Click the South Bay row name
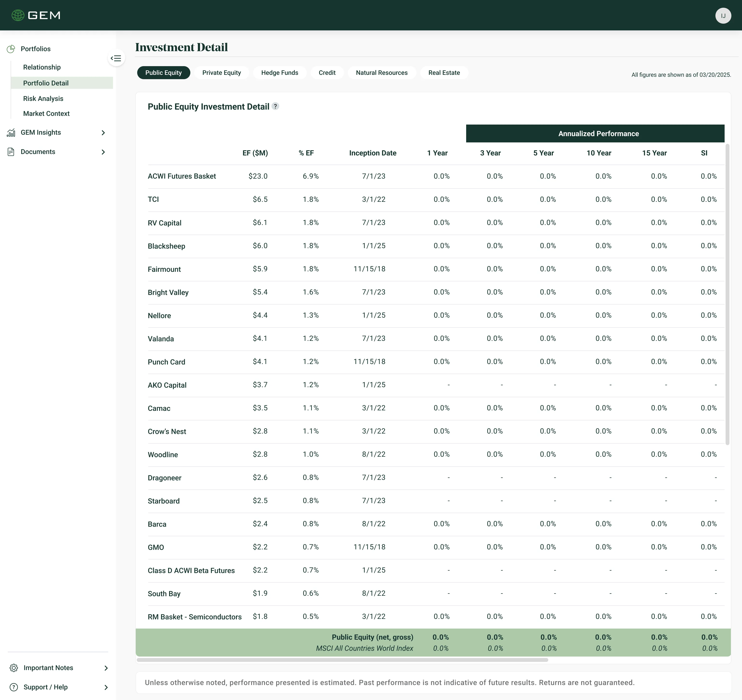The height and width of the screenshot is (700, 742). coord(164,594)
